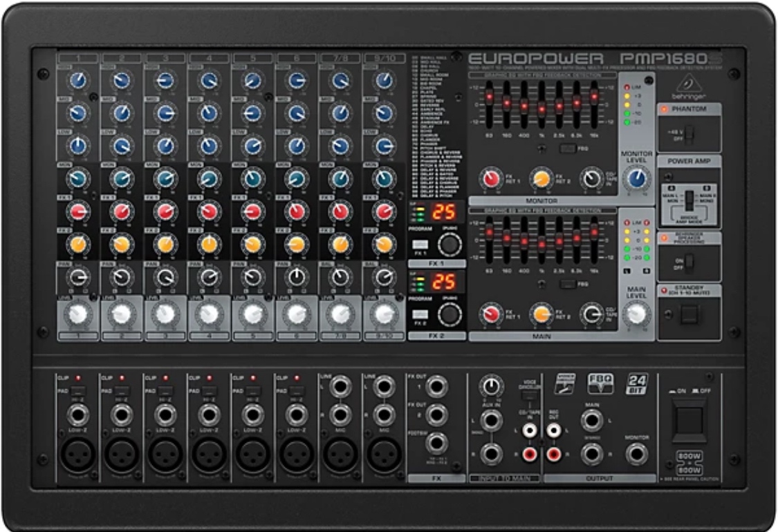Click the FX 1 PROGRAM rotary encoder
The width and height of the screenshot is (778, 532).
pos(450,244)
